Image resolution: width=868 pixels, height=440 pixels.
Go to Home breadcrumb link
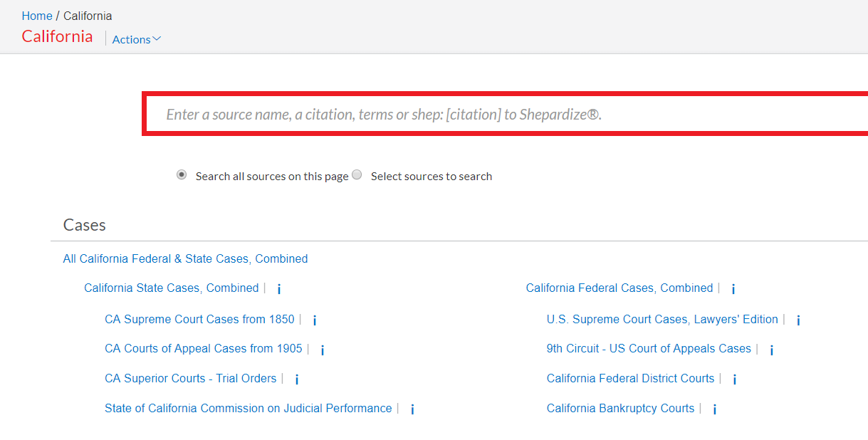pos(37,16)
